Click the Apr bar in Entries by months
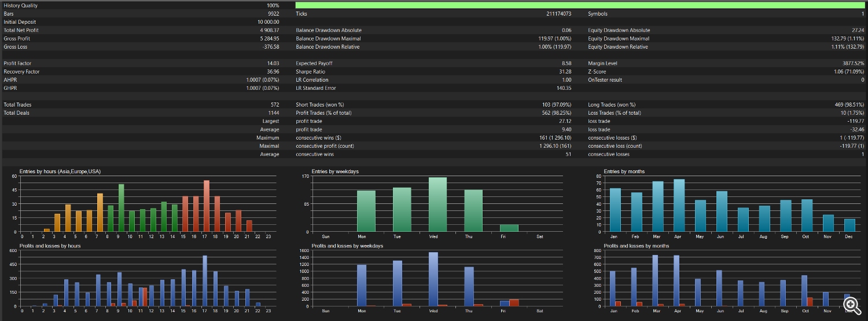This screenshot has height=321, width=868. point(679,206)
